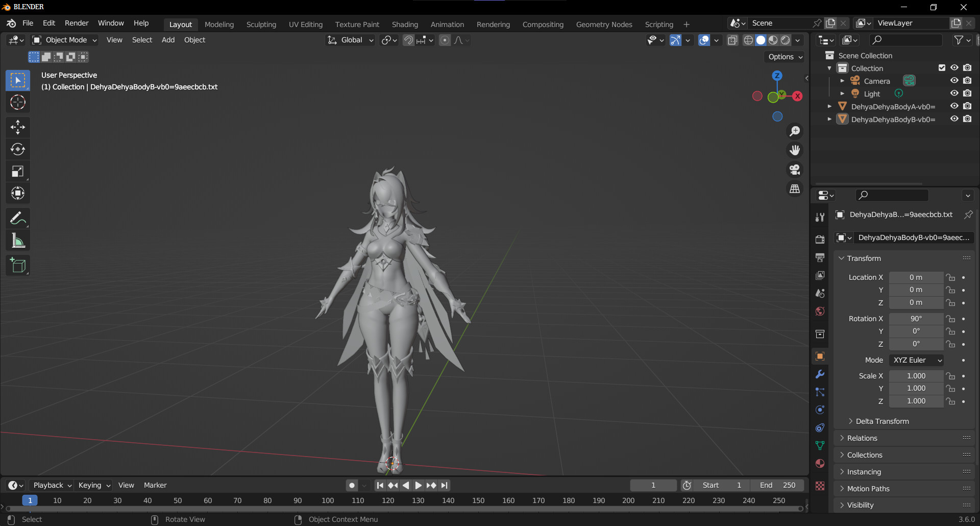Hide DehyaDehyaBodyA-vb0 in the viewport

pos(954,106)
